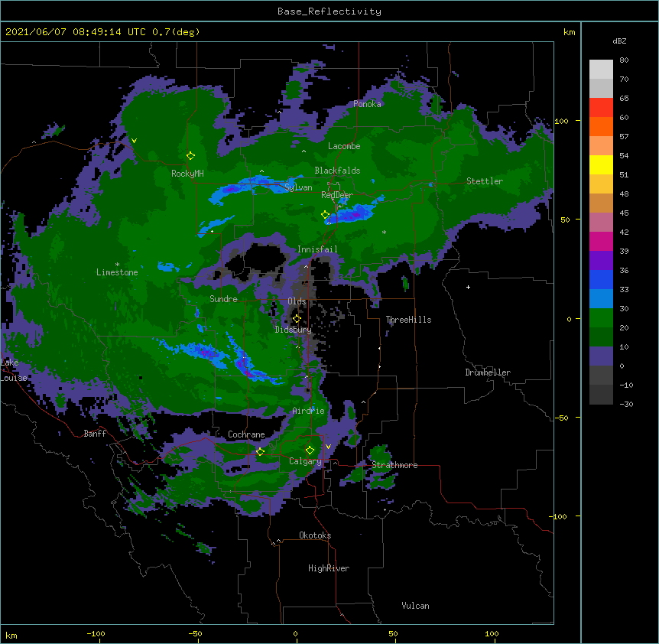Screen dimensions: 659x644
Task: Select the white plus marker north of Drumheller
Action: (x=468, y=287)
